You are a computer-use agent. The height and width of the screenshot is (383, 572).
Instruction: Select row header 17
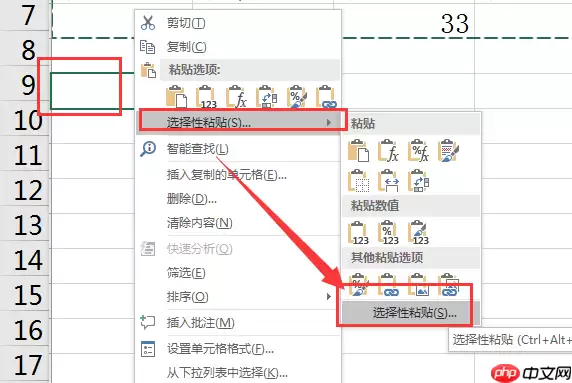coord(25,364)
